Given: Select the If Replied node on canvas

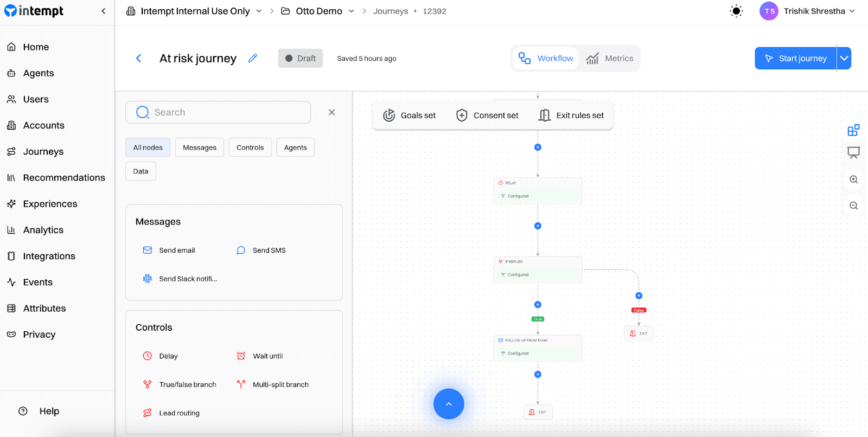Looking at the screenshot, I should 538,269.
